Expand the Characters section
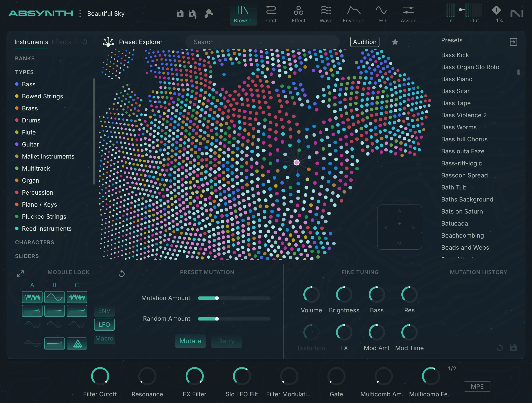This screenshot has width=532, height=403. tap(34, 242)
